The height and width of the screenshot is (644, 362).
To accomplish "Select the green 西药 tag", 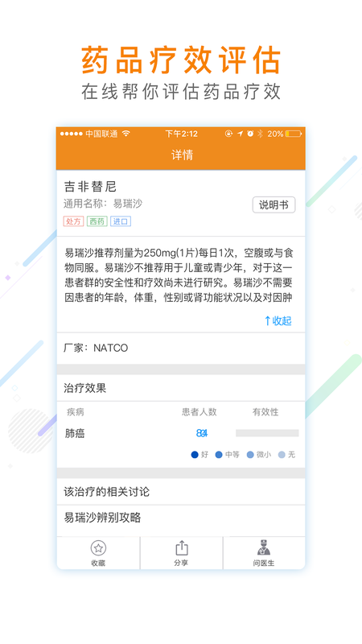I will click(97, 221).
